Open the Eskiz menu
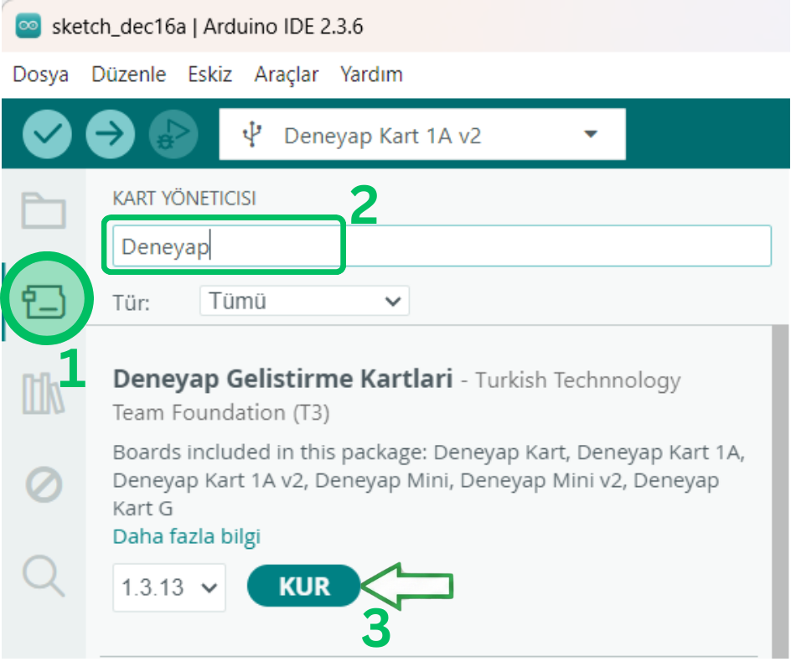The height and width of the screenshot is (672, 791). click(209, 75)
